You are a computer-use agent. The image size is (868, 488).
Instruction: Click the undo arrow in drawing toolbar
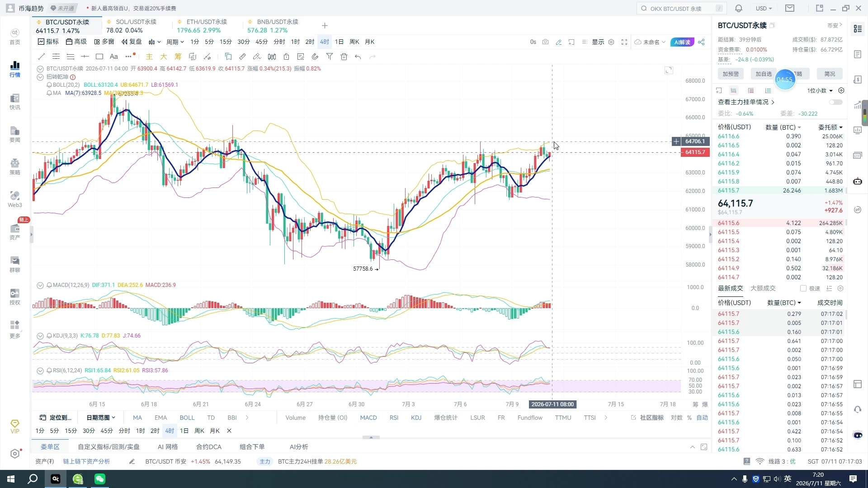coord(358,56)
